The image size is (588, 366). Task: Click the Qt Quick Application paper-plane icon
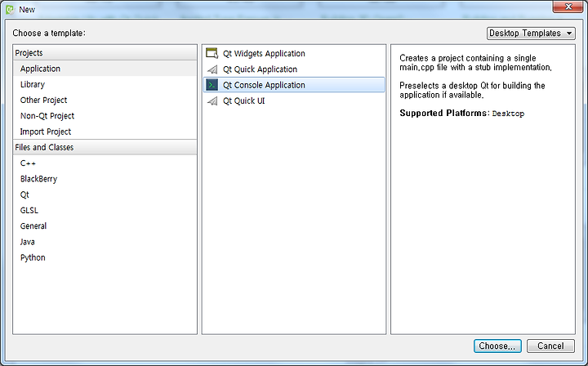(212, 69)
